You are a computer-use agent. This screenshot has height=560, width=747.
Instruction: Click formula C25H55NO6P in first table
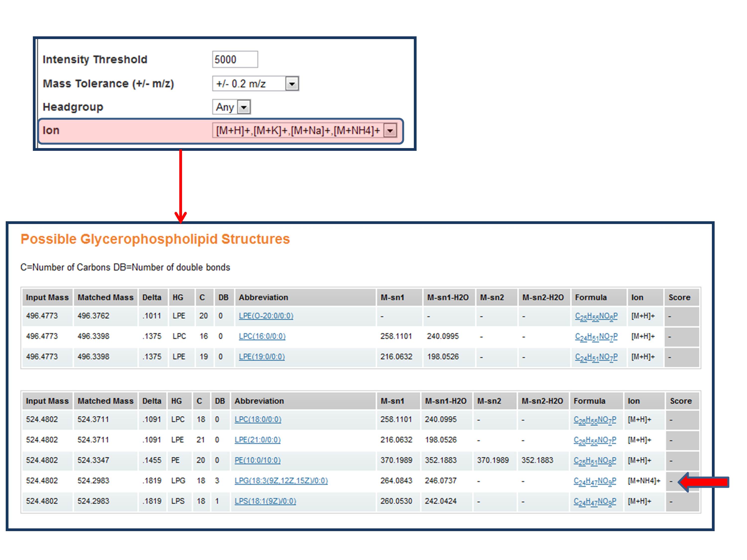(x=596, y=316)
